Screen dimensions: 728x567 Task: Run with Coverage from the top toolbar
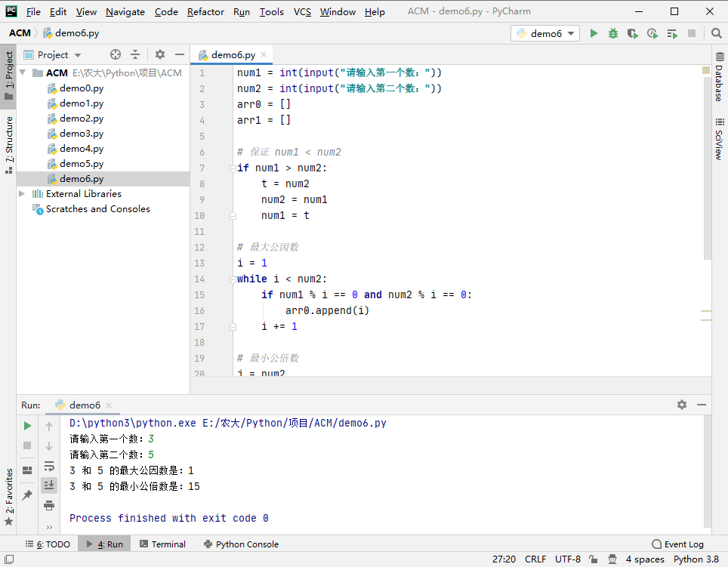[633, 33]
